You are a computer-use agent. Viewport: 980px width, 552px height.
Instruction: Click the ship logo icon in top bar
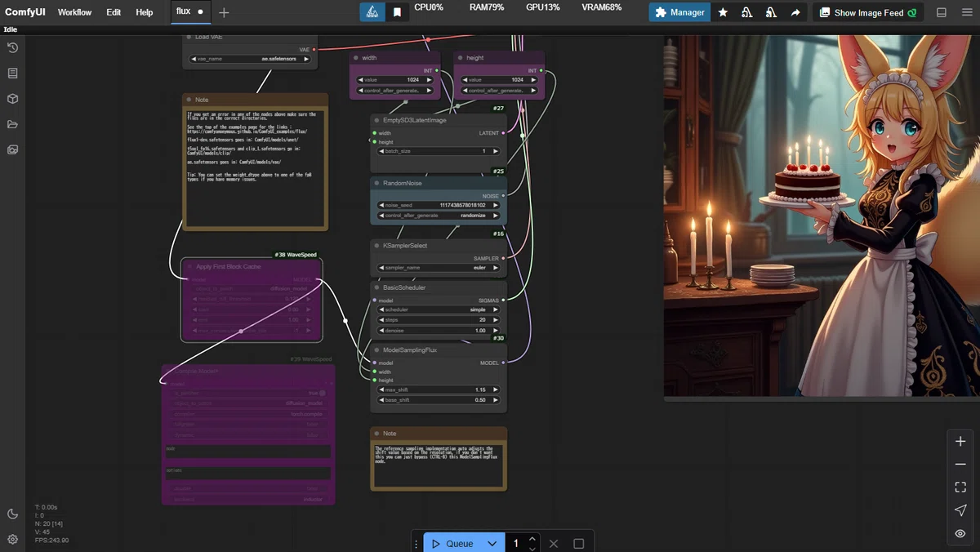pos(372,12)
